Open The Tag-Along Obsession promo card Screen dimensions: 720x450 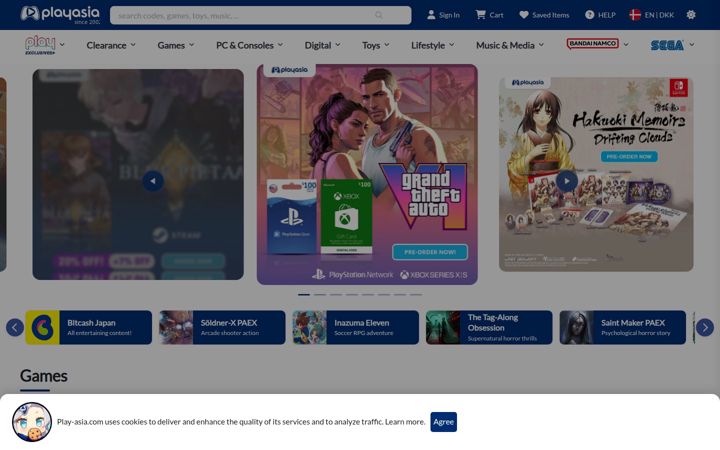click(489, 327)
